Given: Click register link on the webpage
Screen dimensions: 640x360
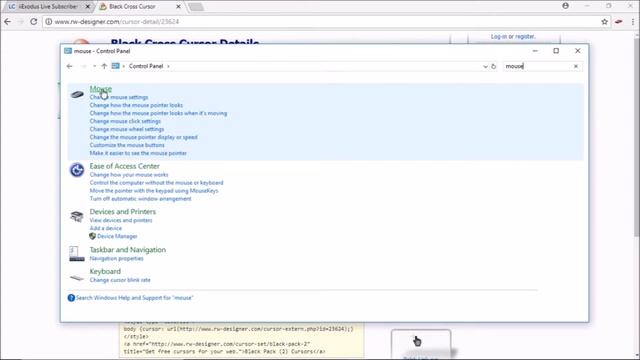Looking at the screenshot, I should click(x=524, y=36).
